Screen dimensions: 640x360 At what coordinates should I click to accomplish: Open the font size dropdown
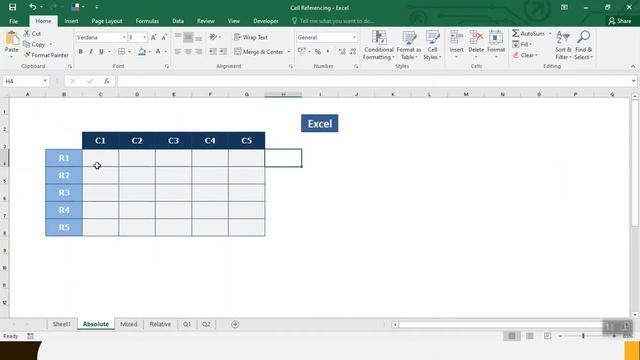pyautogui.click(x=144, y=37)
